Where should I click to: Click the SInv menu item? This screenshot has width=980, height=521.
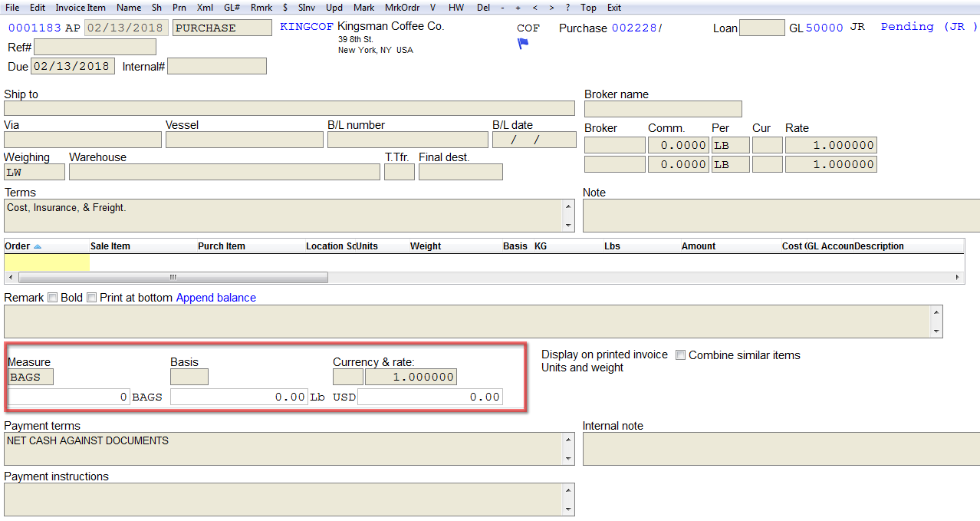[x=307, y=8]
